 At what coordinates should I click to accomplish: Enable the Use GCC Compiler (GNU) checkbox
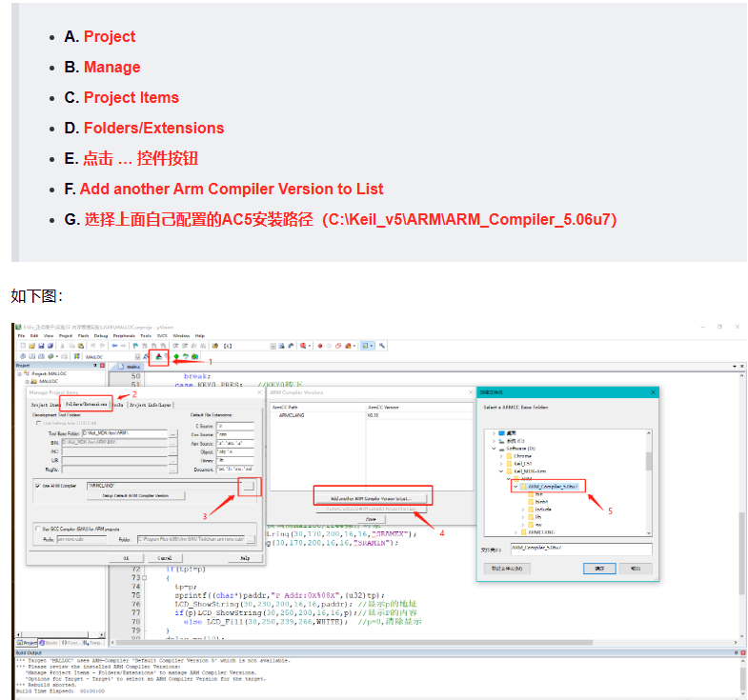38,529
